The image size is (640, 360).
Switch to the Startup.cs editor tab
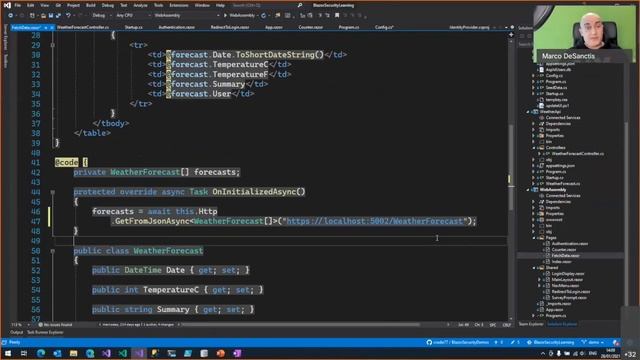(x=133, y=27)
